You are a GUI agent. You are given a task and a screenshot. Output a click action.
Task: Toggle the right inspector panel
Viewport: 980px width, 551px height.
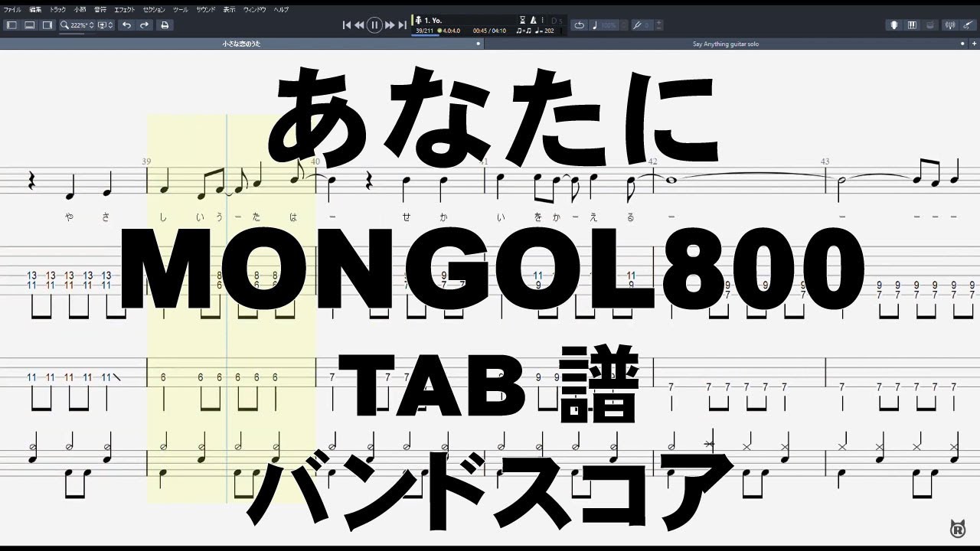47,25
